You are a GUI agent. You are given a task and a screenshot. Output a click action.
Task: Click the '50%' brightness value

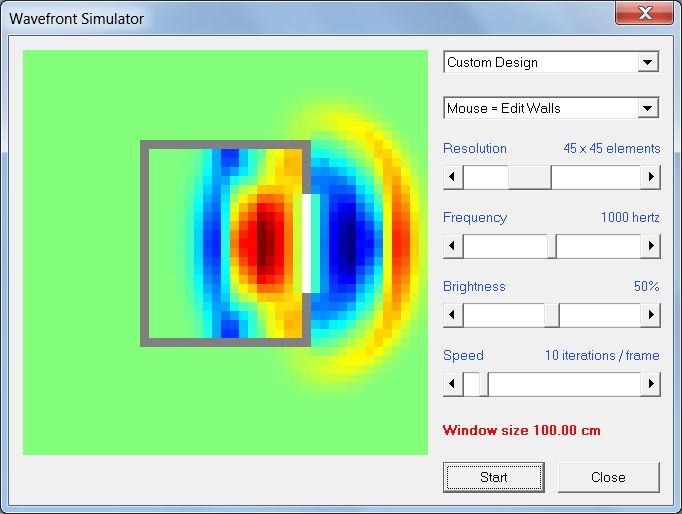point(646,286)
